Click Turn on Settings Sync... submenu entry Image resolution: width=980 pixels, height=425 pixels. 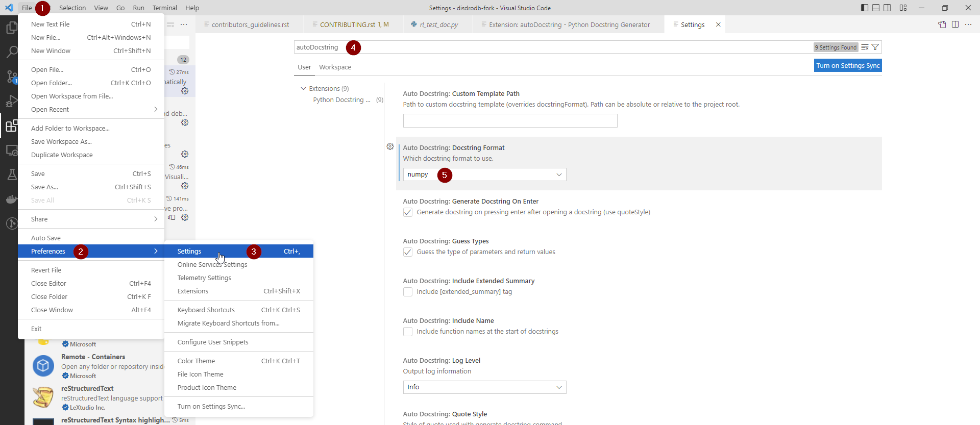(239, 407)
